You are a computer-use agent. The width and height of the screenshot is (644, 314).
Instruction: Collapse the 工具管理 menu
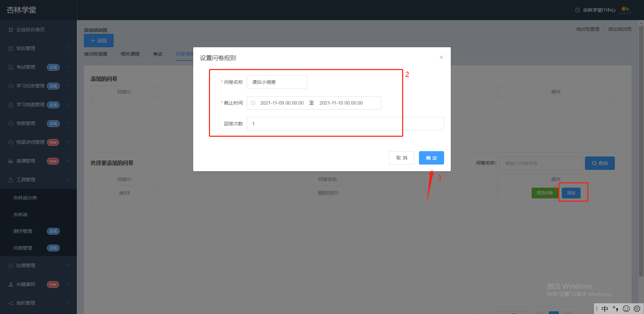pyautogui.click(x=38, y=180)
